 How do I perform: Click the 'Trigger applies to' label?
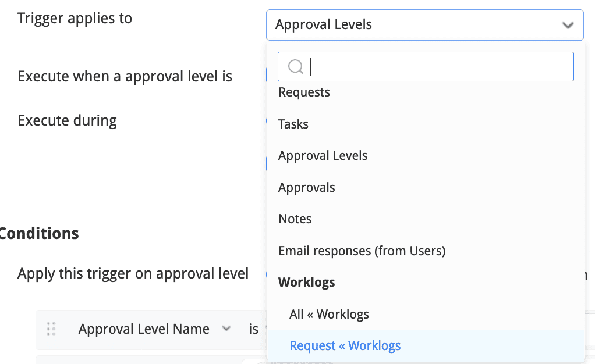pyautogui.click(x=75, y=19)
